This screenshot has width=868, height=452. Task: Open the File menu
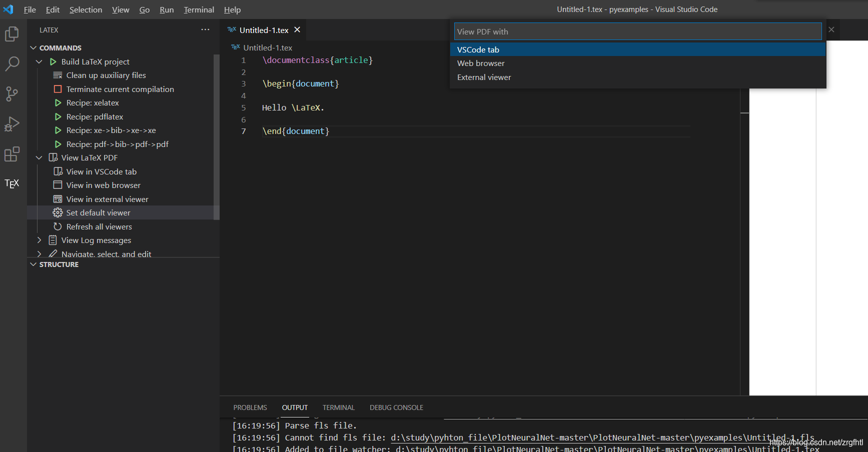(30, 9)
